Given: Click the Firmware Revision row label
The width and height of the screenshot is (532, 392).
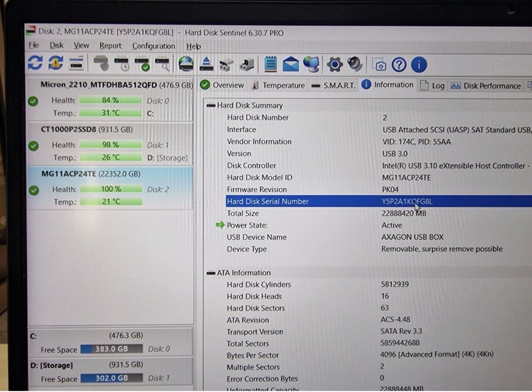Looking at the screenshot, I should tap(257, 189).
